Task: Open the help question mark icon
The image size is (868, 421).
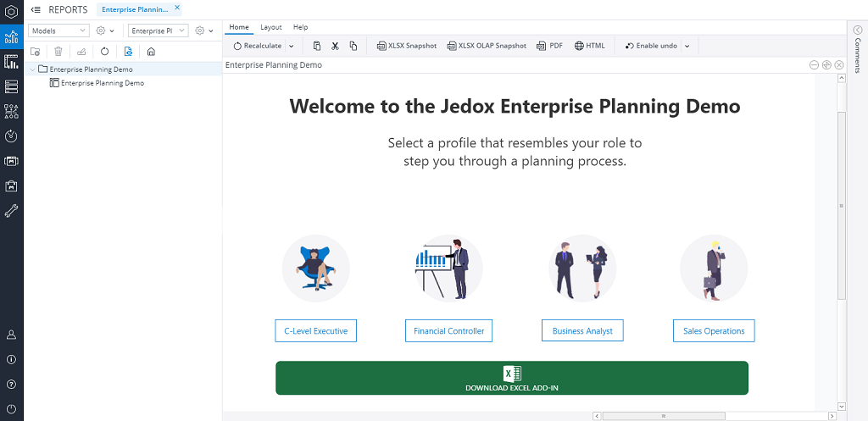Action: click(11, 384)
